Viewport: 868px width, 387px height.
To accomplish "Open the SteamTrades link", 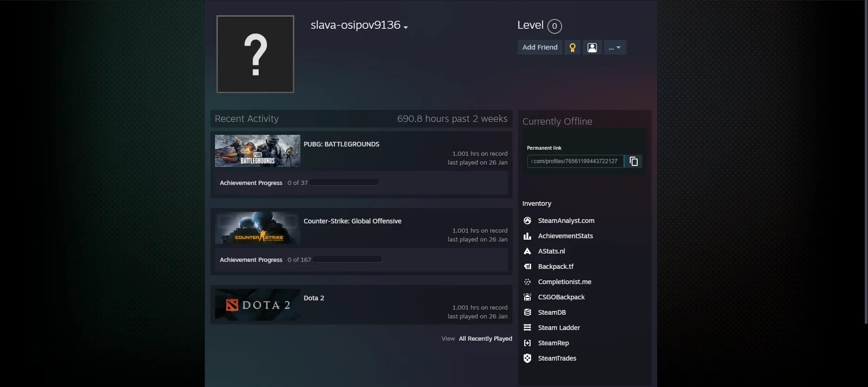I will click(x=557, y=358).
